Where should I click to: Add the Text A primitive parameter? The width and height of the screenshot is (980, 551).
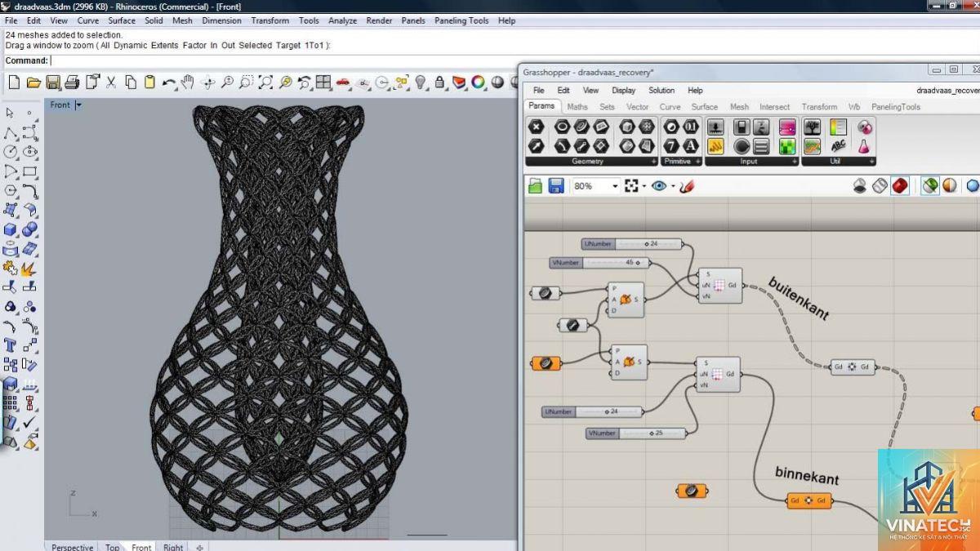[690, 146]
